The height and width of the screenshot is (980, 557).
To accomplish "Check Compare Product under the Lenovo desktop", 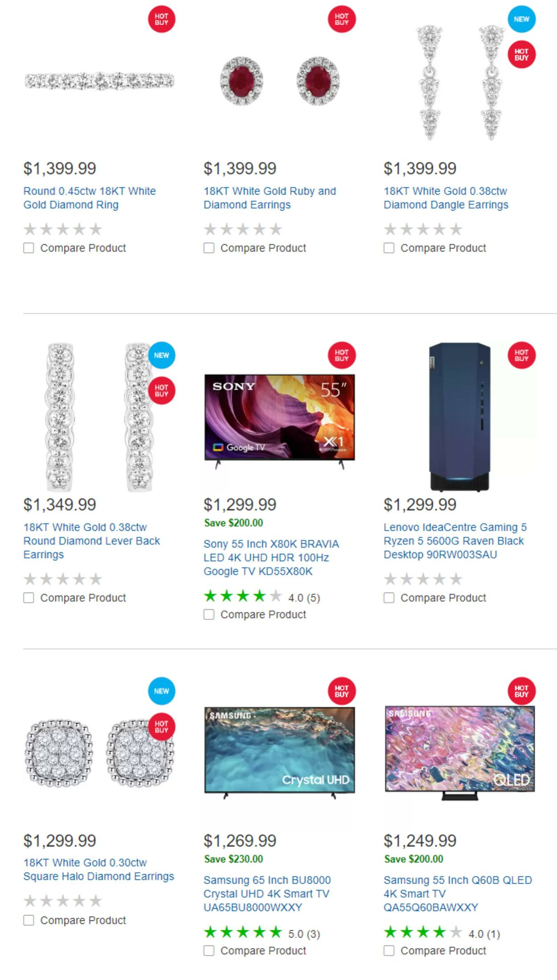I will pos(389,597).
